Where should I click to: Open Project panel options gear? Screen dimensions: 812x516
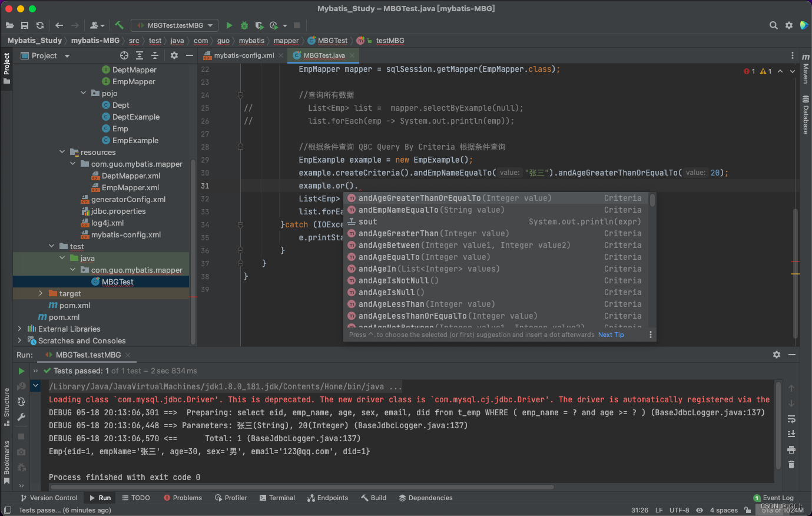174,55
